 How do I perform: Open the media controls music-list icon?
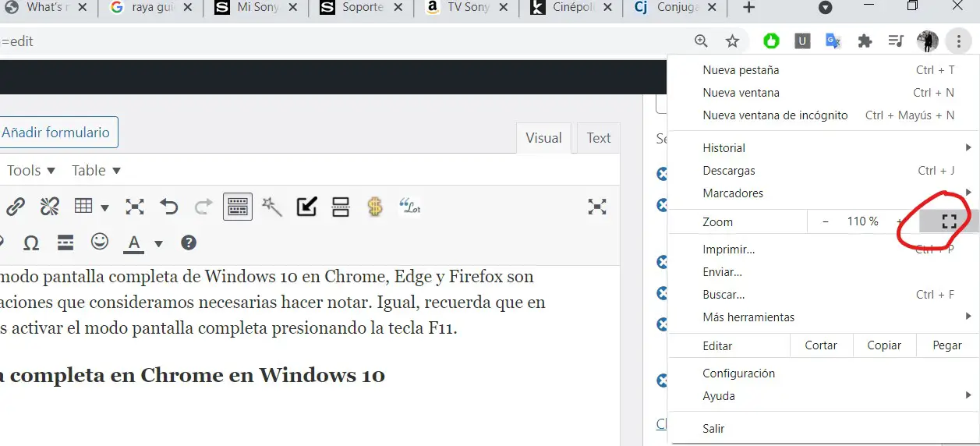pos(897,41)
